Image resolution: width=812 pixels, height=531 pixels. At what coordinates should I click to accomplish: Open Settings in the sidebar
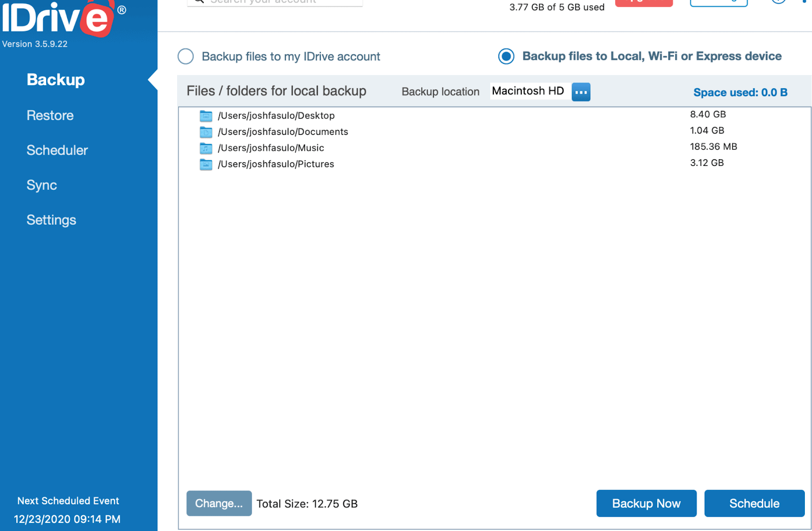tap(51, 220)
